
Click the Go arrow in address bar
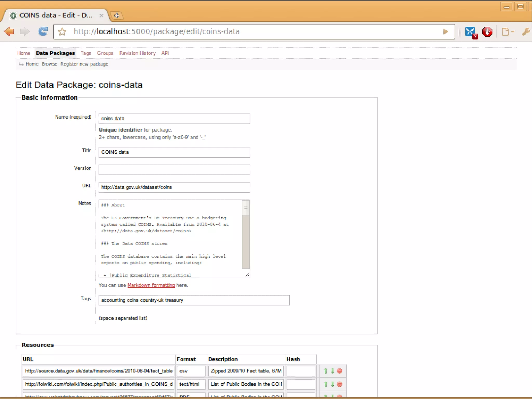point(445,32)
